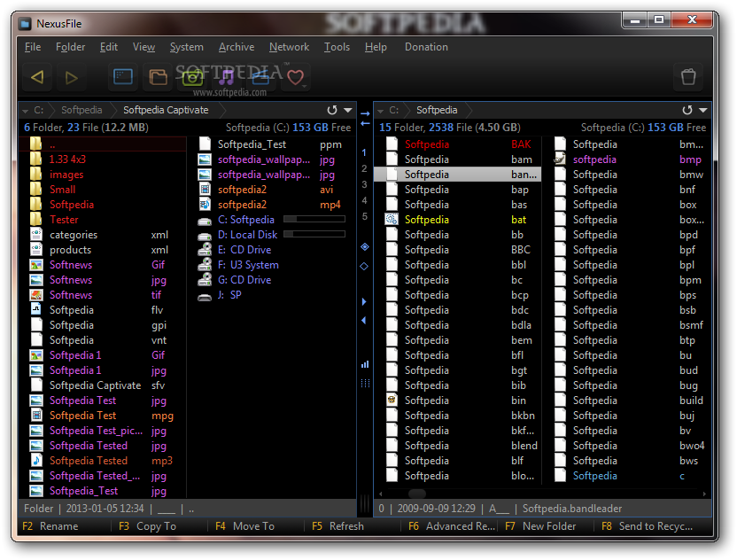Select the Softpedia bin file icon

392,401
